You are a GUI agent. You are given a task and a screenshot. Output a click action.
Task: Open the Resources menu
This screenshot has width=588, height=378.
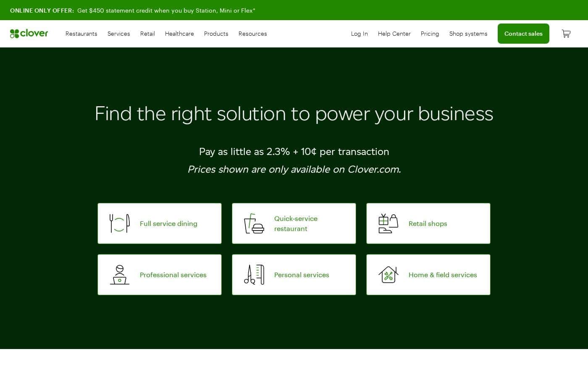coord(253,34)
